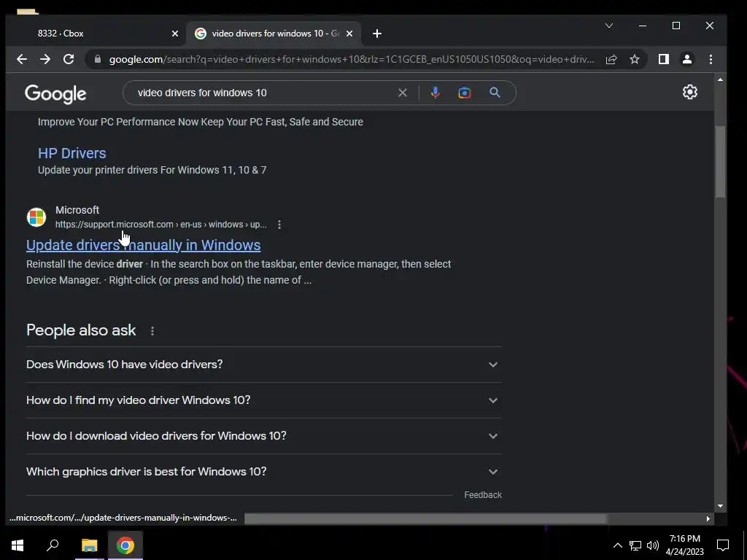Bookmark this page with the star
747x560 pixels.
point(635,59)
